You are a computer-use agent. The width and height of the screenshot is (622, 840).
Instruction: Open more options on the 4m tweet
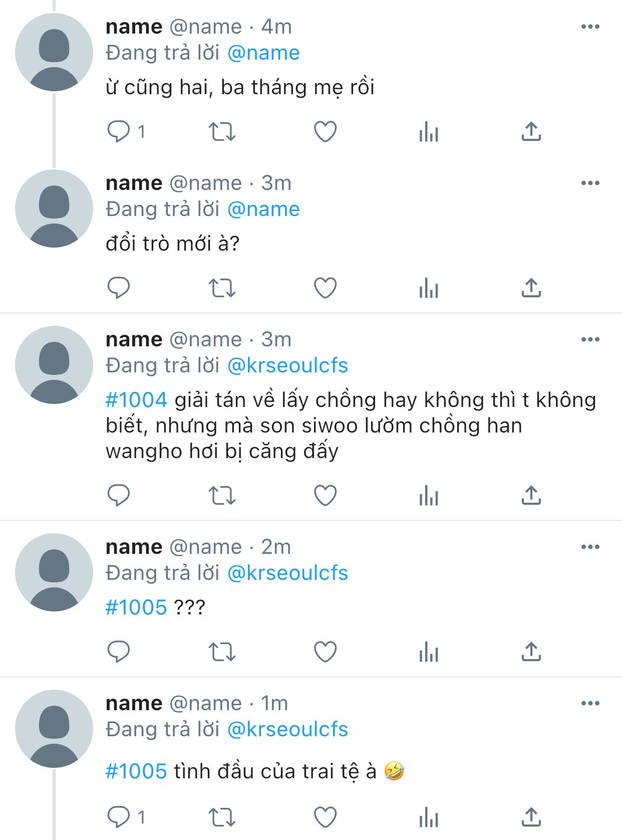[590, 27]
